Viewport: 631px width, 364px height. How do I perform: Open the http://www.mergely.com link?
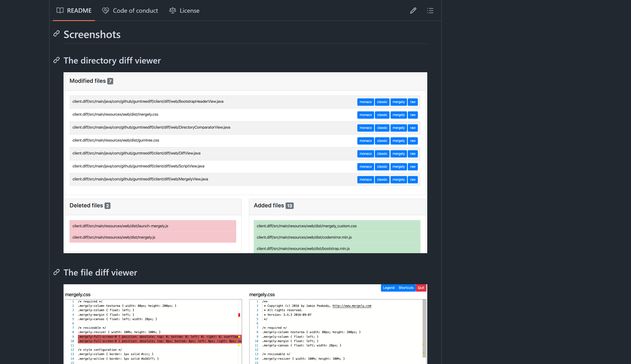tap(352, 306)
